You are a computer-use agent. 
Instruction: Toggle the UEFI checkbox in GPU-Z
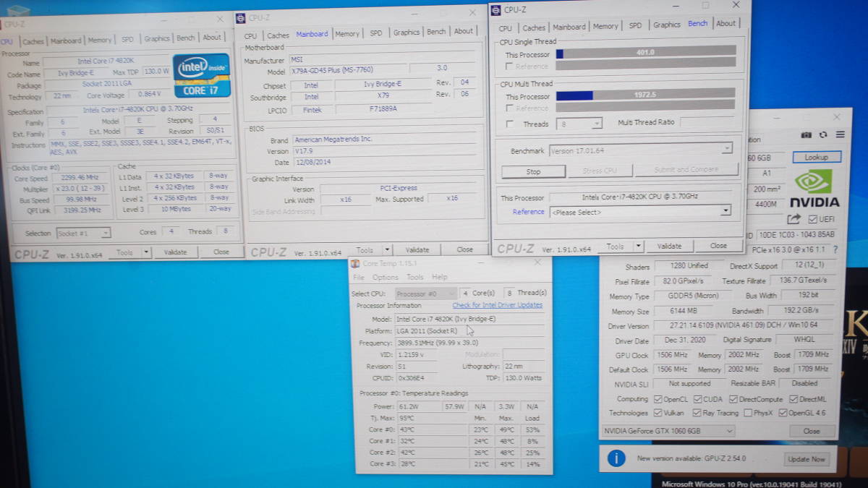click(x=813, y=219)
